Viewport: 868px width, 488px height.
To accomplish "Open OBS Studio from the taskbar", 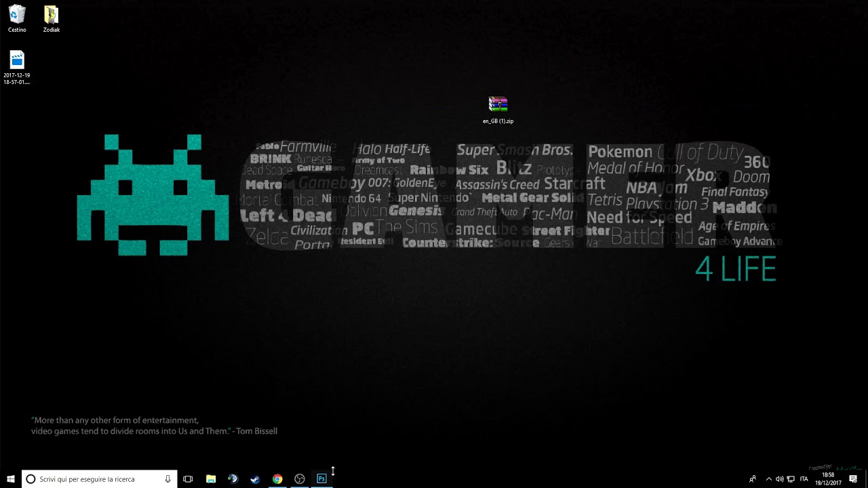I will (300, 479).
